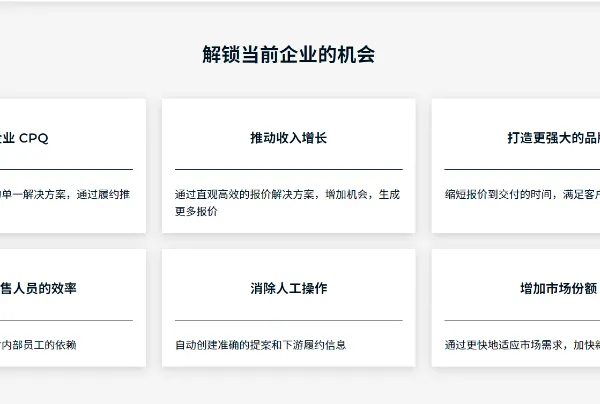Click the 消除人工操作 card title
Screen dimensions: 600x404
(289, 288)
